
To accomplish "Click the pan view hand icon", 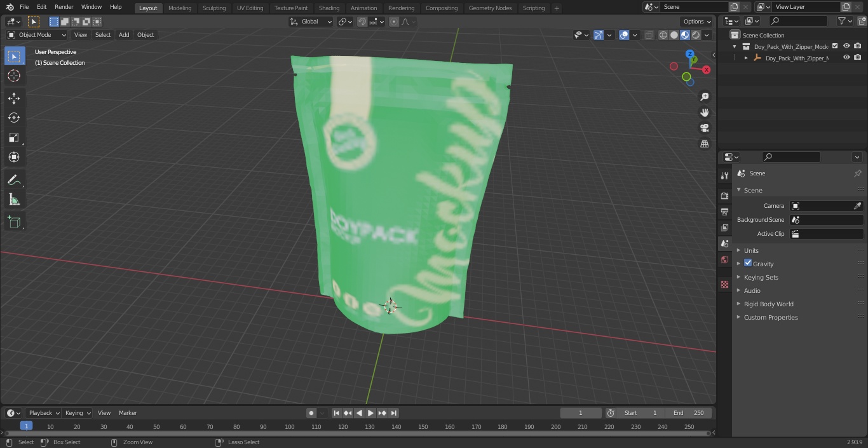I will [x=704, y=112].
